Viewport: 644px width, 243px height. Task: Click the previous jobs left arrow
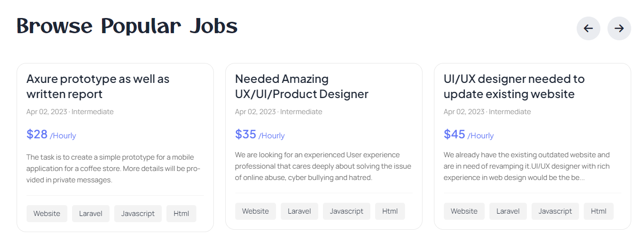[x=588, y=28]
